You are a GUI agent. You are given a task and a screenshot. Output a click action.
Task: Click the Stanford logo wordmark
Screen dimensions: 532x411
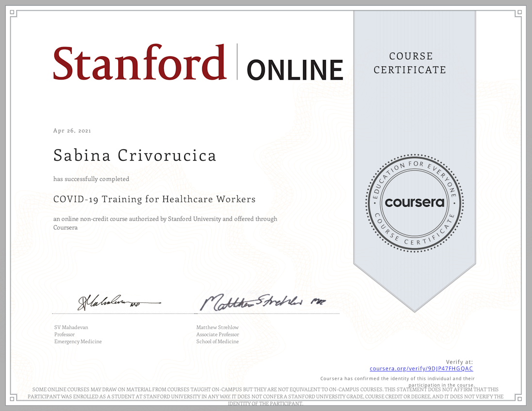140,63
